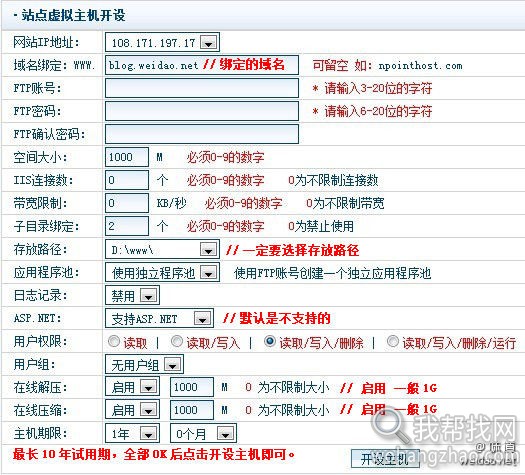Open the 日志记录 禁用 dropdown
The image size is (525, 475).
(132, 295)
